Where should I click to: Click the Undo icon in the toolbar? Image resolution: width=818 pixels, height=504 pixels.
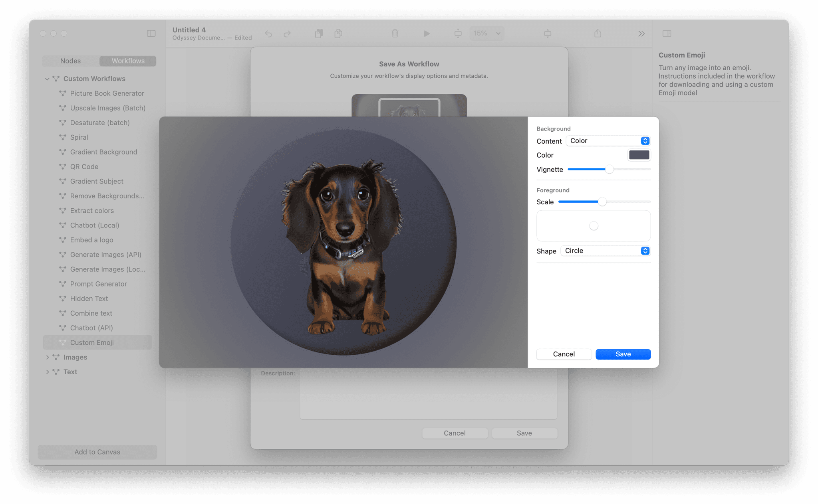click(268, 34)
